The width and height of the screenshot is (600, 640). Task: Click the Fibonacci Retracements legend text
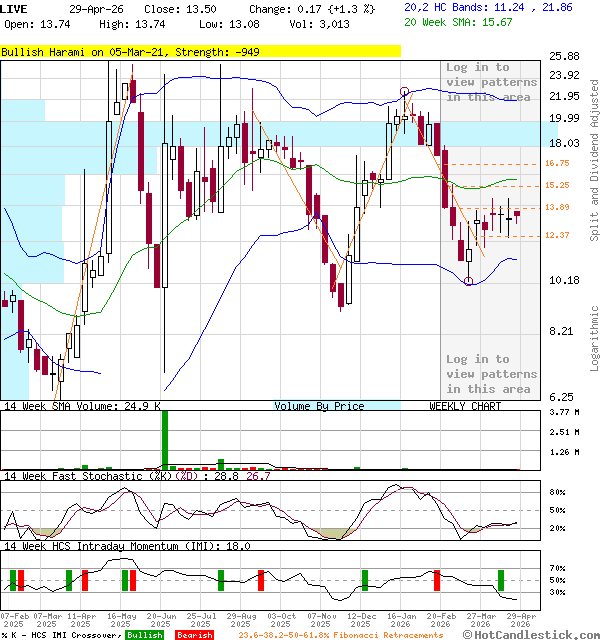pyautogui.click(x=340, y=635)
